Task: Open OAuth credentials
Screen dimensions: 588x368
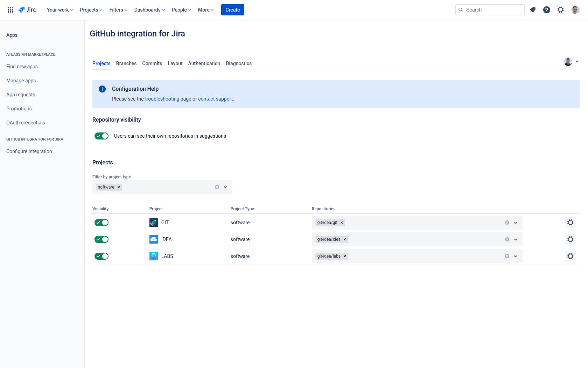Action: pos(26,123)
